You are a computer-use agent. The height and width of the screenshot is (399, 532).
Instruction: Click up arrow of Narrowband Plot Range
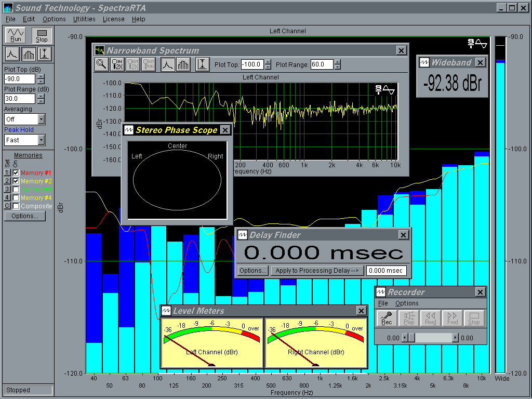pyautogui.click(x=337, y=62)
